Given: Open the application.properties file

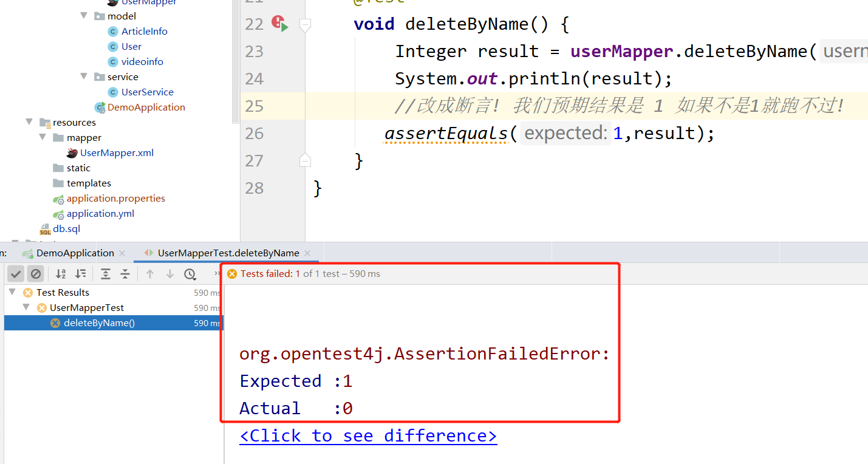Looking at the screenshot, I should point(116,198).
